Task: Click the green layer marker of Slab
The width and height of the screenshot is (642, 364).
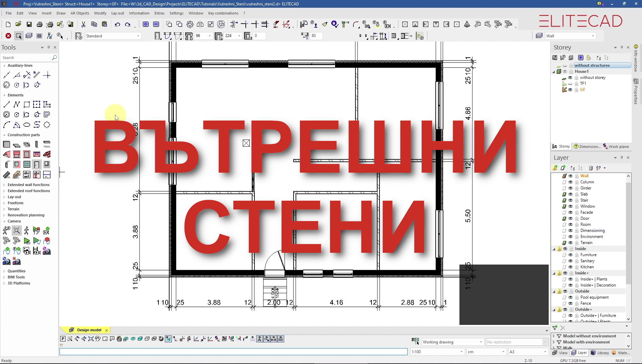Action: (564, 194)
